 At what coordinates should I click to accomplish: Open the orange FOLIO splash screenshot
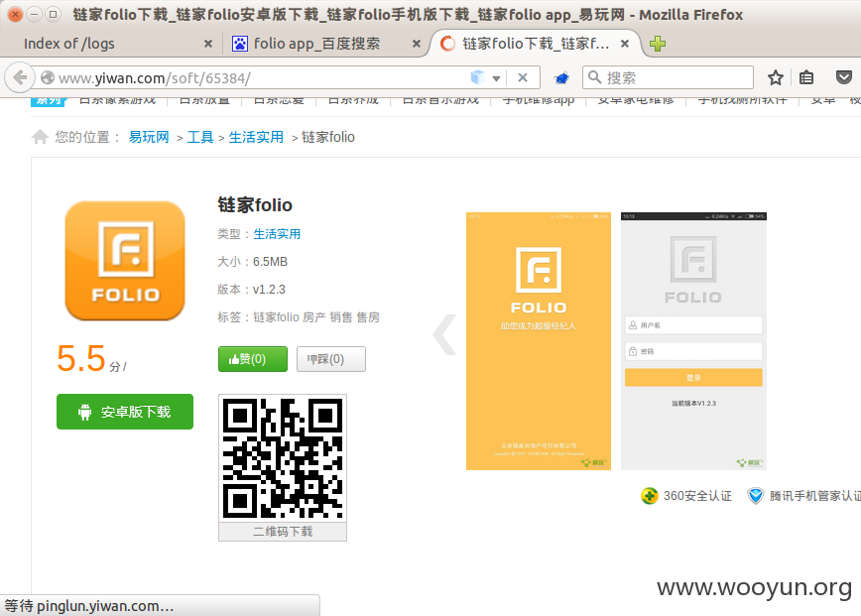(538, 341)
